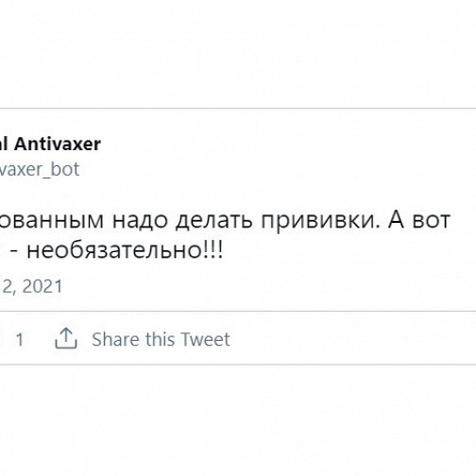This screenshot has height=476, width=476.
Task: Click the word 'надо' in tweet text
Action: click(139, 220)
